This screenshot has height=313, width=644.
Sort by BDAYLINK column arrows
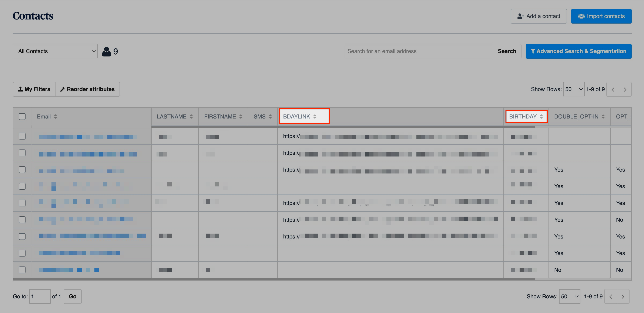pyautogui.click(x=315, y=117)
